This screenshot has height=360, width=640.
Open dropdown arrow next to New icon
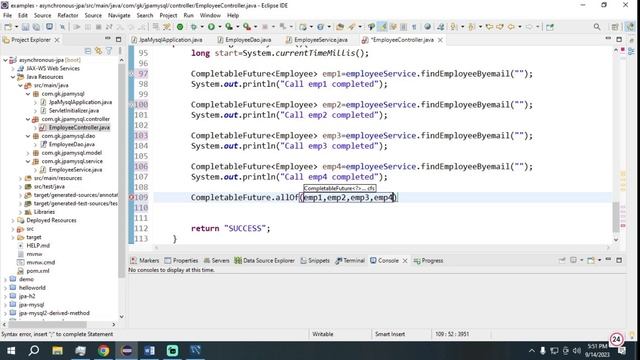click(16, 27)
